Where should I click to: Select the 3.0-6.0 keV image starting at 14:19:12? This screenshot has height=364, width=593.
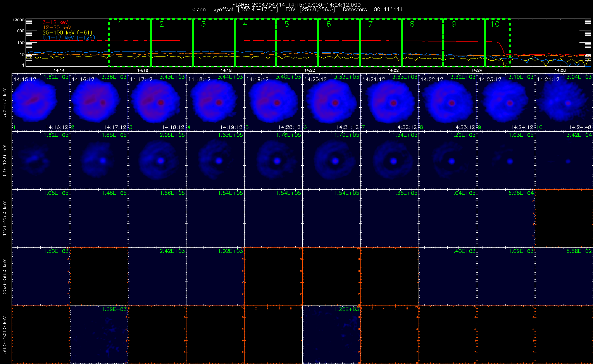(x=273, y=102)
